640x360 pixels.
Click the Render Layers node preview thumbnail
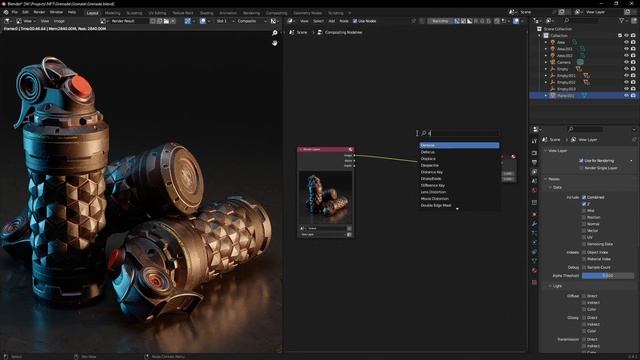click(x=325, y=197)
